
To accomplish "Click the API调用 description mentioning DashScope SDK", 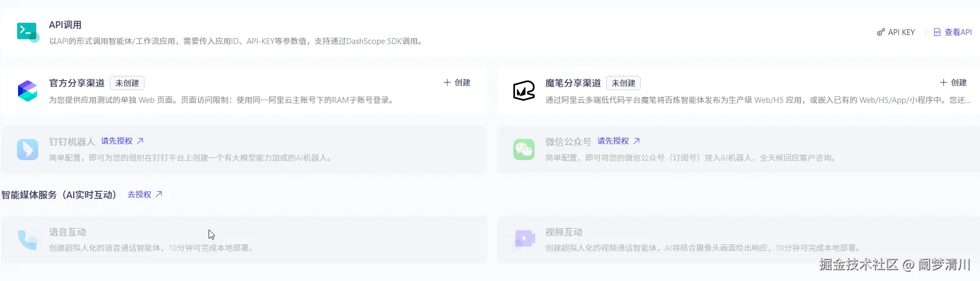I will (237, 41).
